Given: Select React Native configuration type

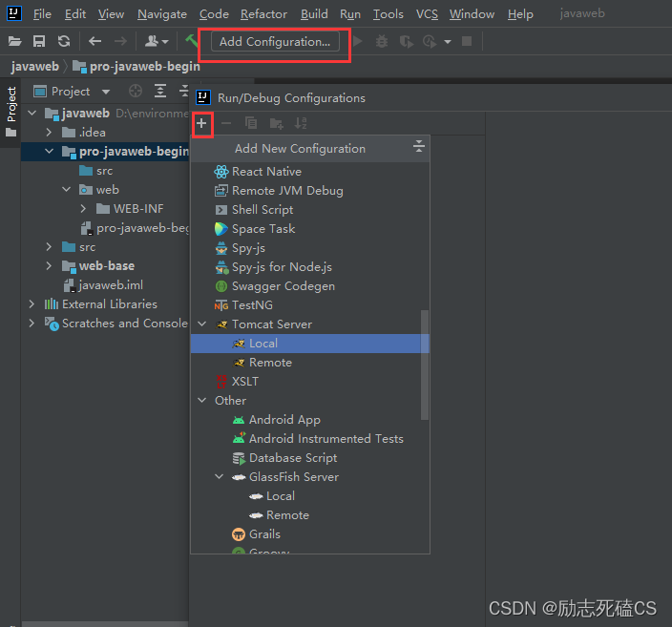Looking at the screenshot, I should pyautogui.click(x=310, y=172).
